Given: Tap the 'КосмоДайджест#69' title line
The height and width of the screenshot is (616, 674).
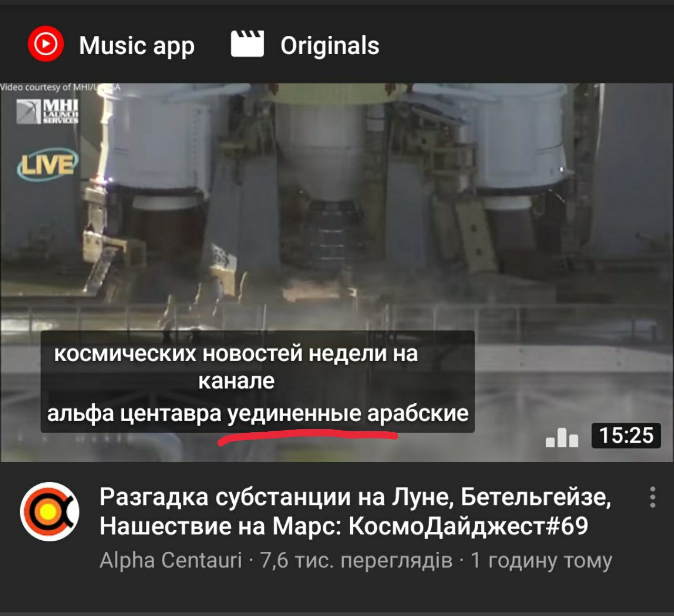Looking at the screenshot, I should coord(344,526).
